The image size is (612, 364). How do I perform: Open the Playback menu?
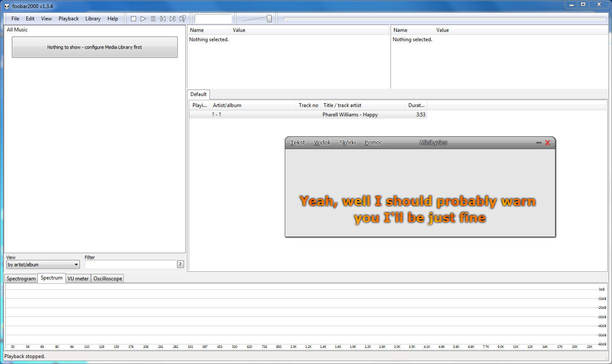[68, 19]
